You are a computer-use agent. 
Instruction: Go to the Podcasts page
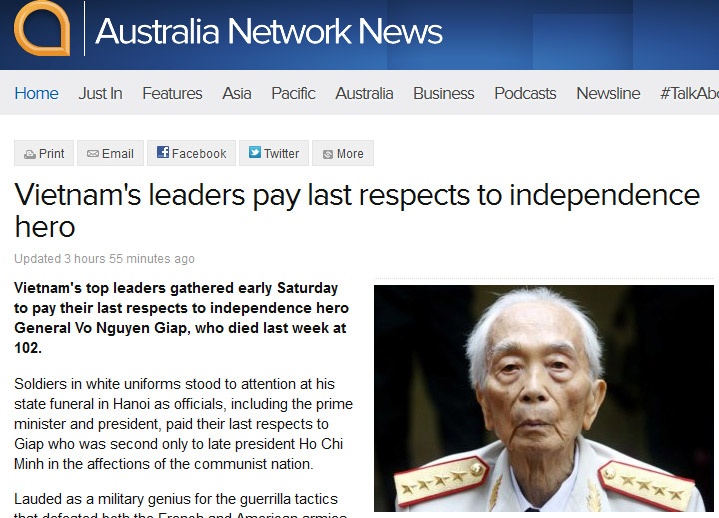525,94
